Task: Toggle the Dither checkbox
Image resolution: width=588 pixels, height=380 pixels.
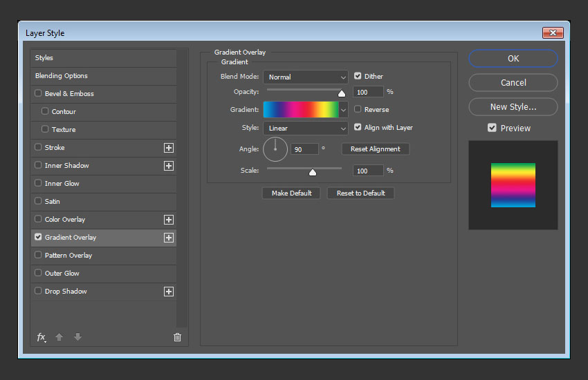Action: coord(358,76)
